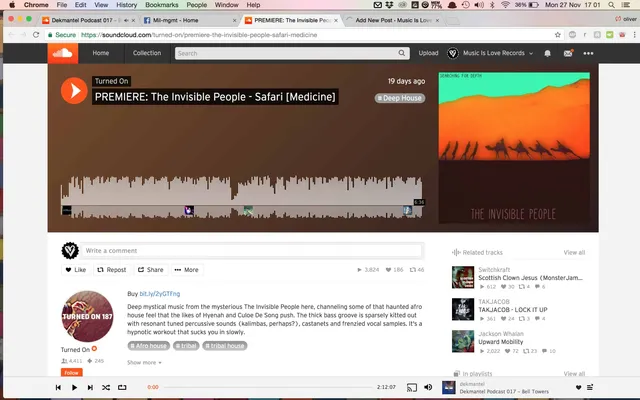Reload the page
Viewport: 640px width, 400px height.
(x=36, y=35)
